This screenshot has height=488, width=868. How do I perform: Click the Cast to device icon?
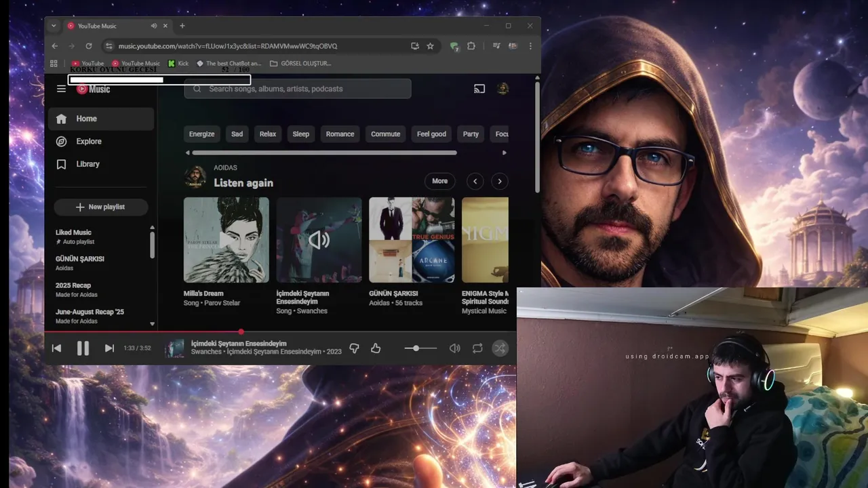pos(479,89)
